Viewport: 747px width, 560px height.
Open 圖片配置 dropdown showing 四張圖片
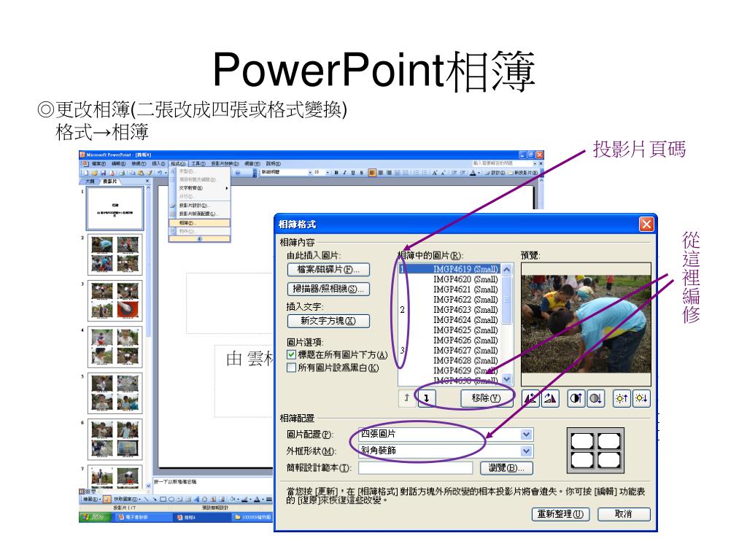coord(526,435)
